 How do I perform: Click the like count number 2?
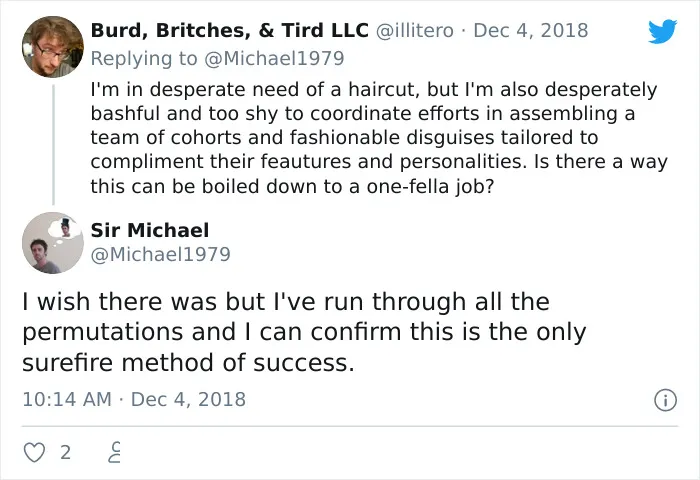pyautogui.click(x=66, y=453)
